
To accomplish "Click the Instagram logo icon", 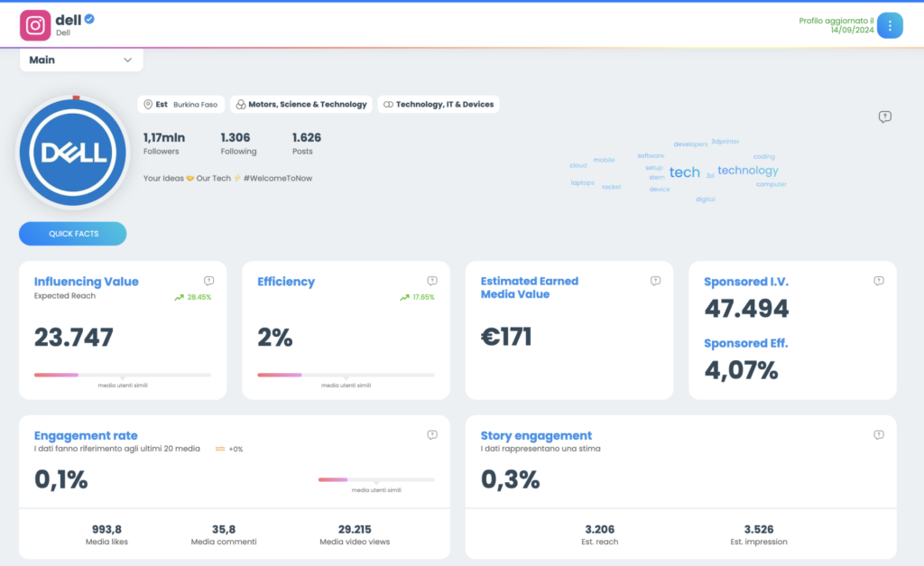I will [x=35, y=25].
